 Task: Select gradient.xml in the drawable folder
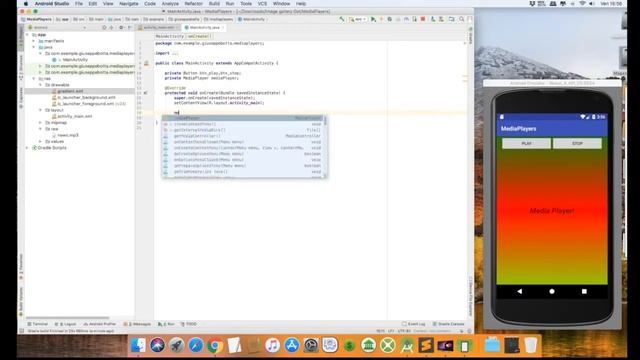(70, 91)
